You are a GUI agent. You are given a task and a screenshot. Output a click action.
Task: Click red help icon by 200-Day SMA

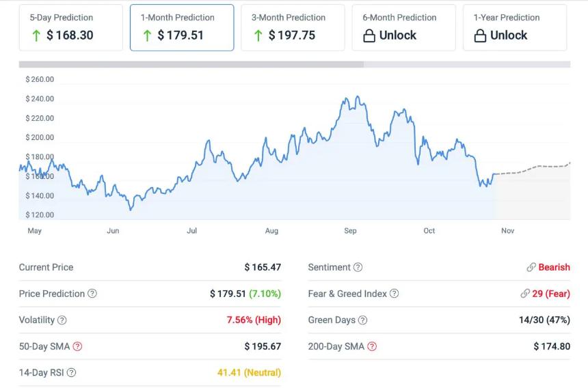click(372, 346)
